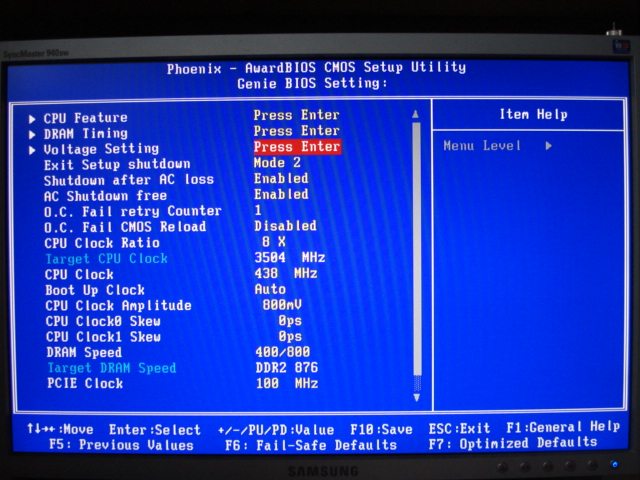The image size is (640, 480).
Task: Select the CPU Clock1 Skew label
Action: (103, 337)
